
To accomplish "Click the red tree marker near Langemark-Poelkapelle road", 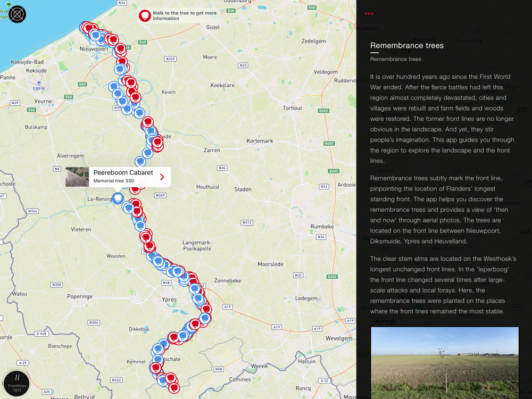I will [x=149, y=246].
